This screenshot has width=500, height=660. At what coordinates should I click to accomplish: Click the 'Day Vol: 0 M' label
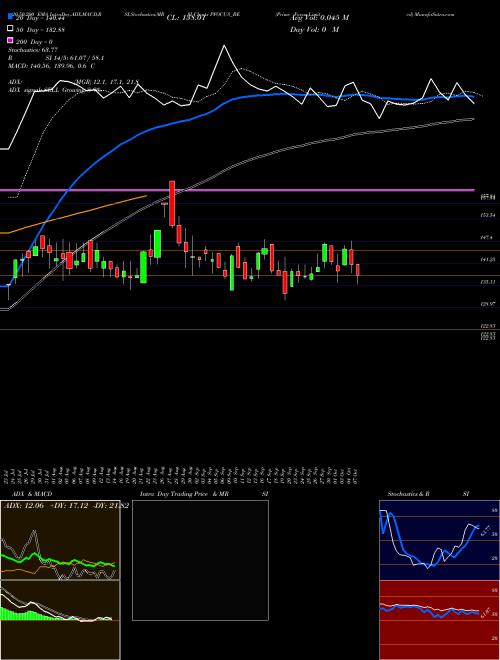click(x=314, y=29)
